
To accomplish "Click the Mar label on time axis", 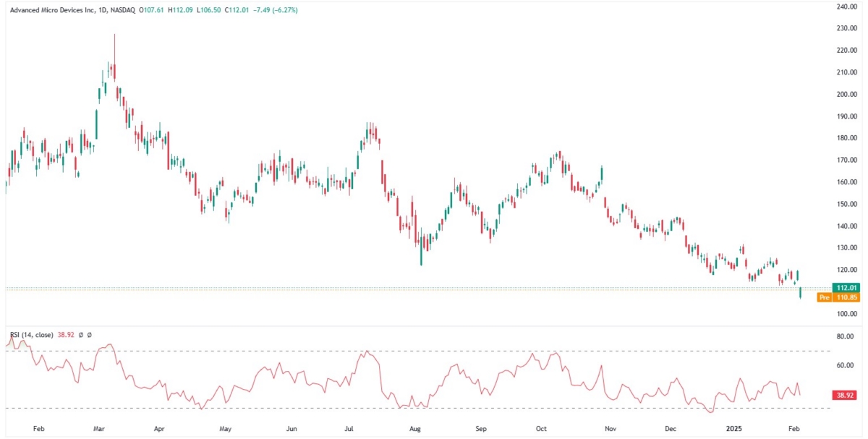I will tap(100, 428).
